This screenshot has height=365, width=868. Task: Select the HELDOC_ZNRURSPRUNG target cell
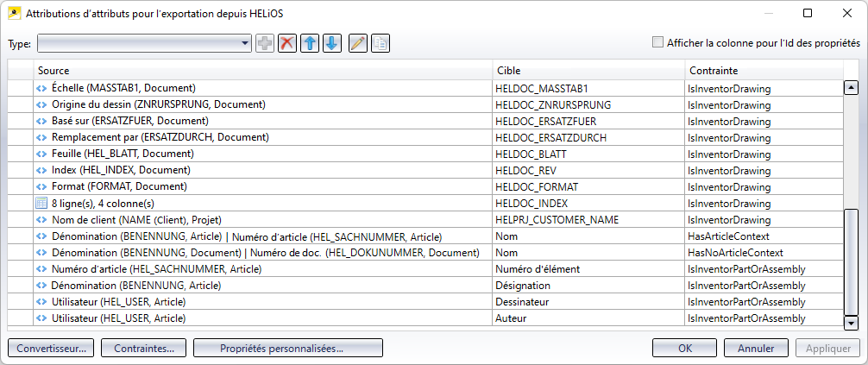[588, 104]
